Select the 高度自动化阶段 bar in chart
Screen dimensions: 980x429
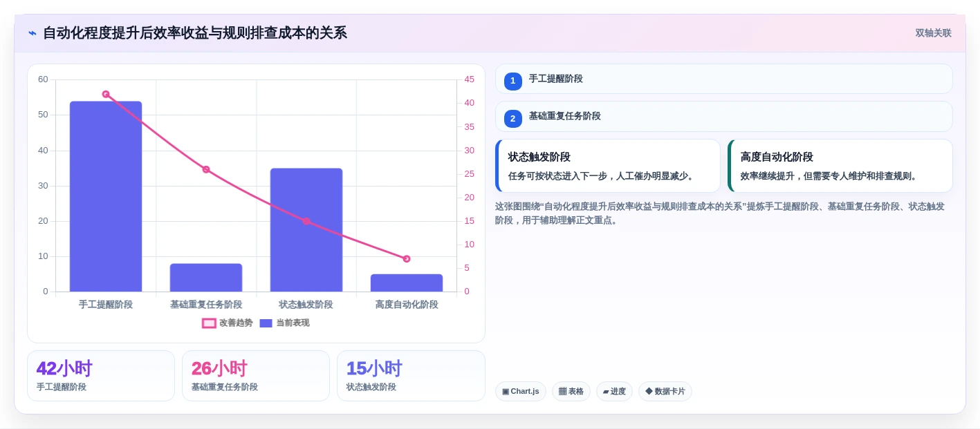click(407, 283)
